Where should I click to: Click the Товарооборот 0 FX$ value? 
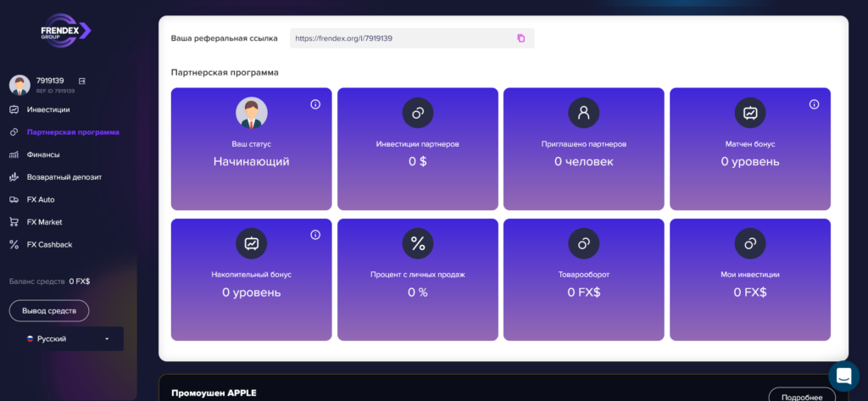tap(584, 292)
